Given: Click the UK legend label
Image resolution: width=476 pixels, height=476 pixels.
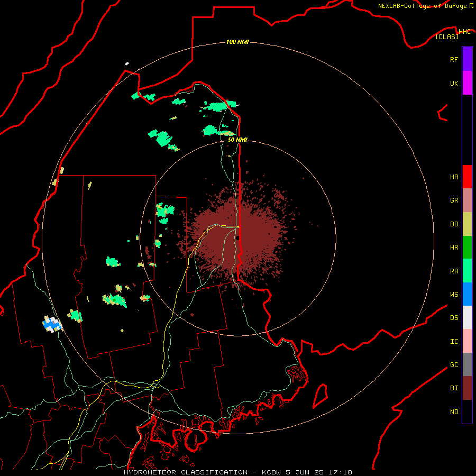Looking at the screenshot, I should pos(454,83).
